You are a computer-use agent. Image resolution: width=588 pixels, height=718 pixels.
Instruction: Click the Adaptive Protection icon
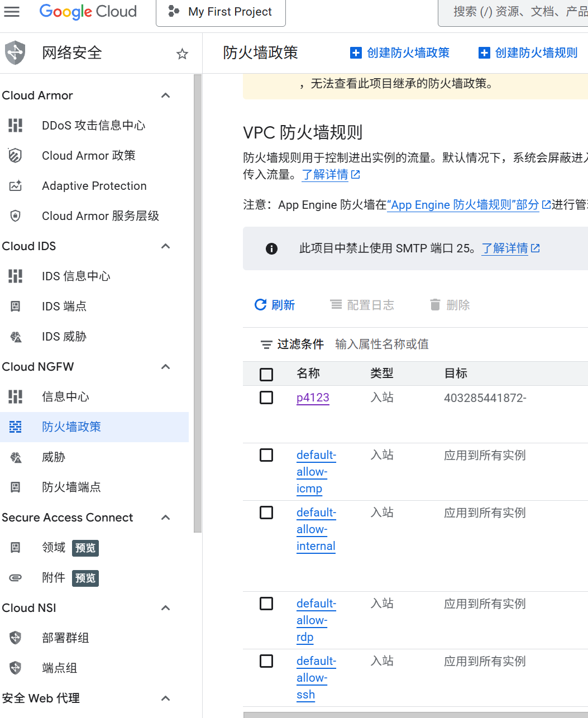click(x=16, y=186)
